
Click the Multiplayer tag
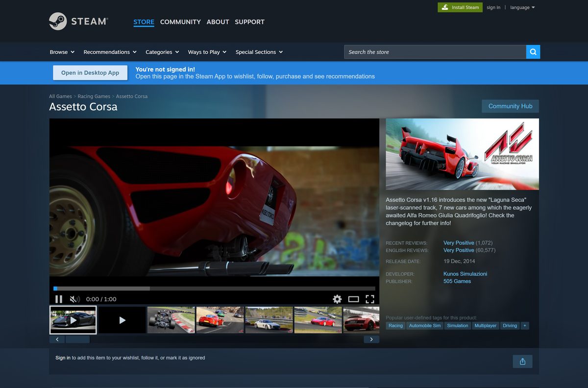tap(485, 326)
